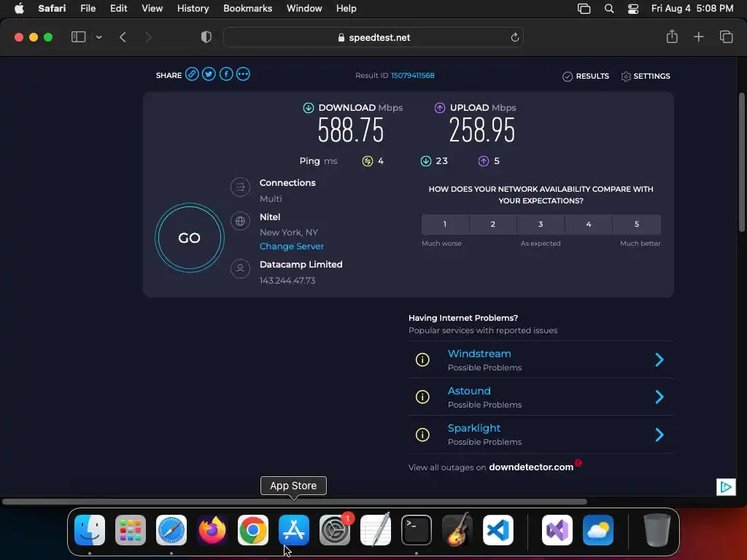Expand Windstream row chevron
Image resolution: width=747 pixels, height=560 pixels.
pos(659,359)
